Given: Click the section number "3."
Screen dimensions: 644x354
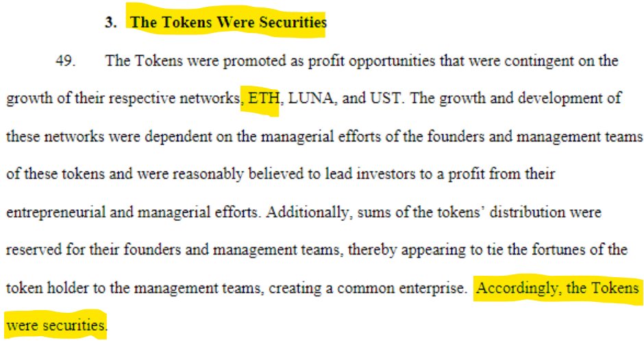Looking at the screenshot, I should click(111, 23).
